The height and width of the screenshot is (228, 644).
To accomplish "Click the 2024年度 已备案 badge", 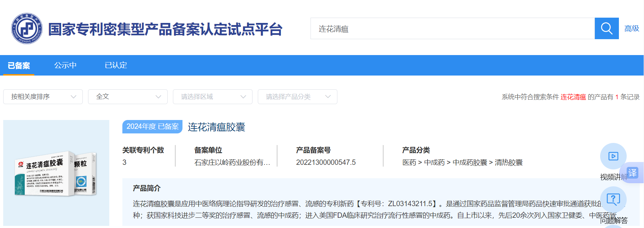I will point(152,127).
